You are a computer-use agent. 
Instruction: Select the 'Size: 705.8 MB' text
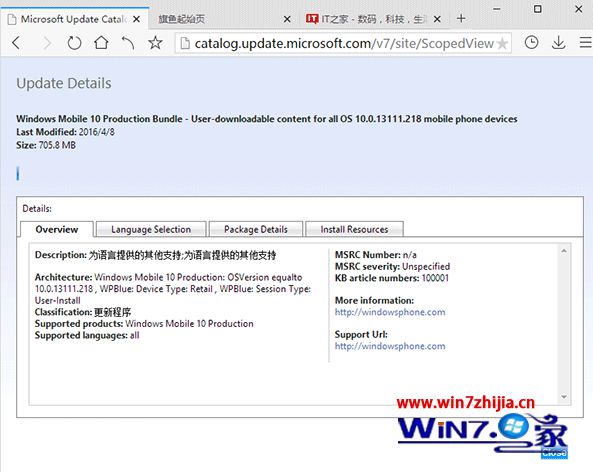point(46,145)
